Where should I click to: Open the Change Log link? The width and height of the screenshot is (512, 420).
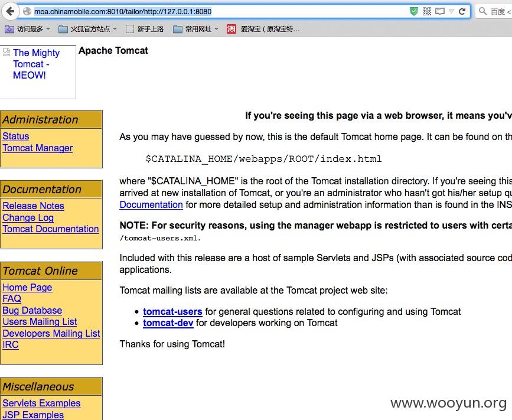28,217
